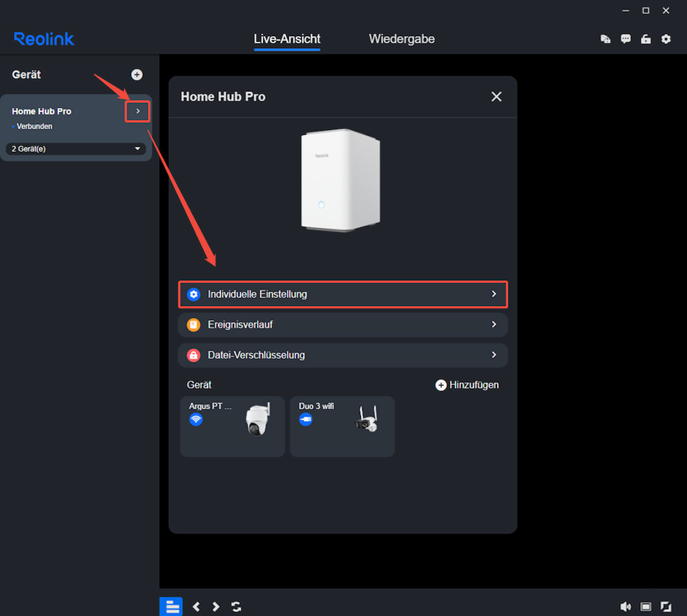
Task: Open the language translation icon
Action: [606, 39]
